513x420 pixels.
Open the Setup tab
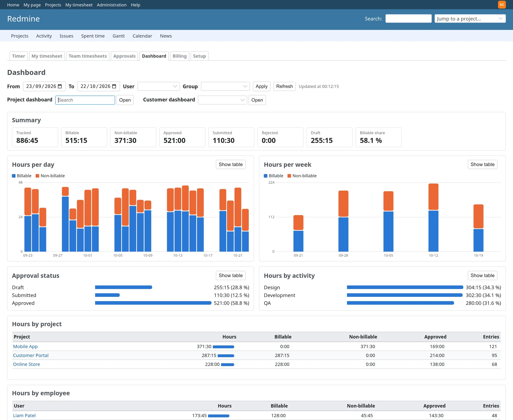(199, 56)
